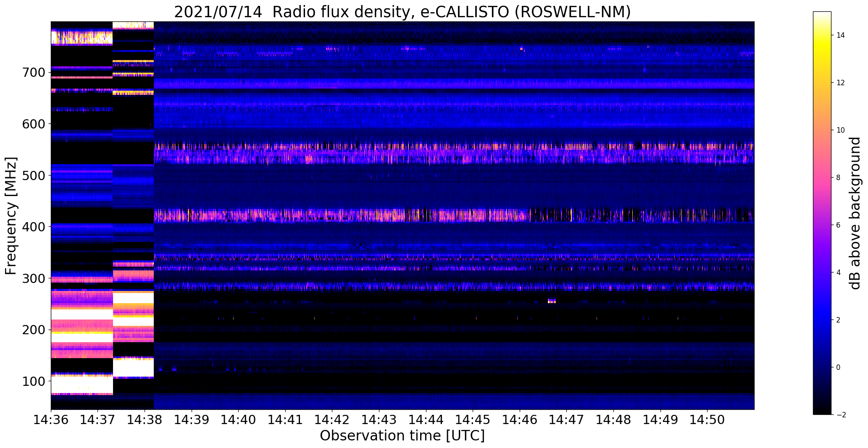Screen dimensions: 868x448
Task: Click the colorbar tick labeled 8 dB
Action: 839,178
